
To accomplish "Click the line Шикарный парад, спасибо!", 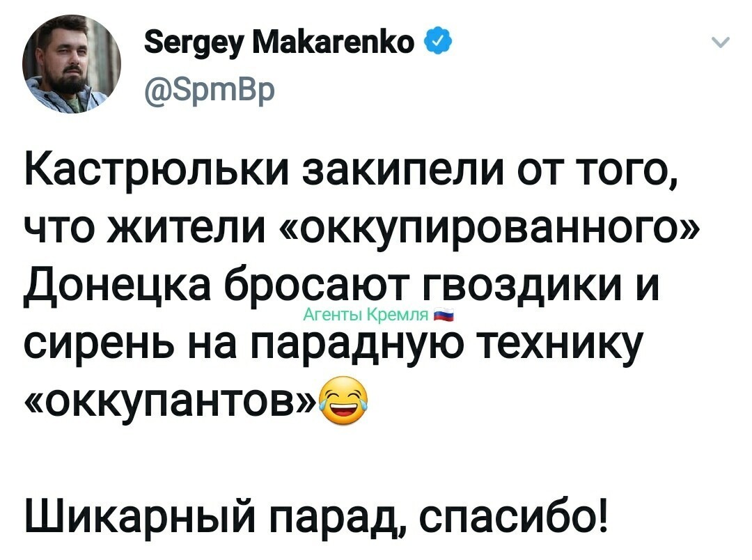I will click(315, 516).
